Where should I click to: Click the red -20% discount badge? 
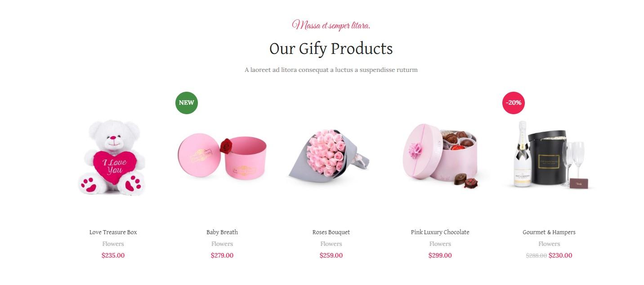(x=513, y=102)
